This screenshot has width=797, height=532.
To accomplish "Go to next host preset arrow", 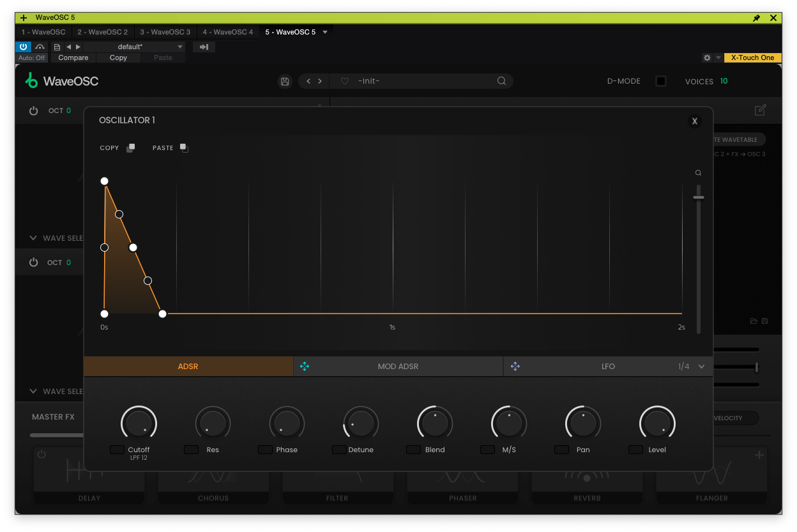I will [x=78, y=47].
